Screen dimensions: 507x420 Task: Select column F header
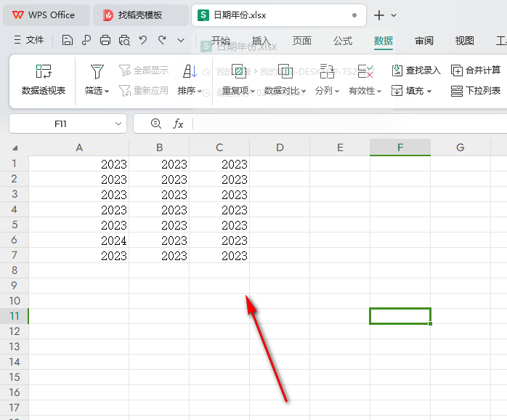[400, 148]
